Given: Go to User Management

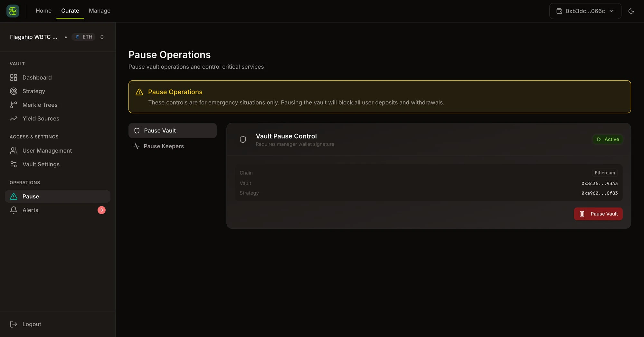Looking at the screenshot, I should 58,150.
